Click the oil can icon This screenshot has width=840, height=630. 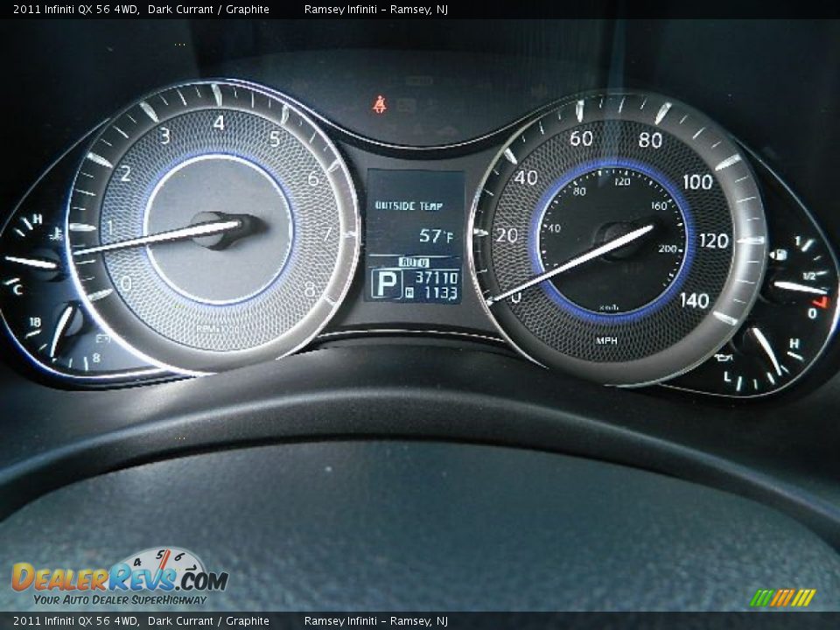click(724, 357)
